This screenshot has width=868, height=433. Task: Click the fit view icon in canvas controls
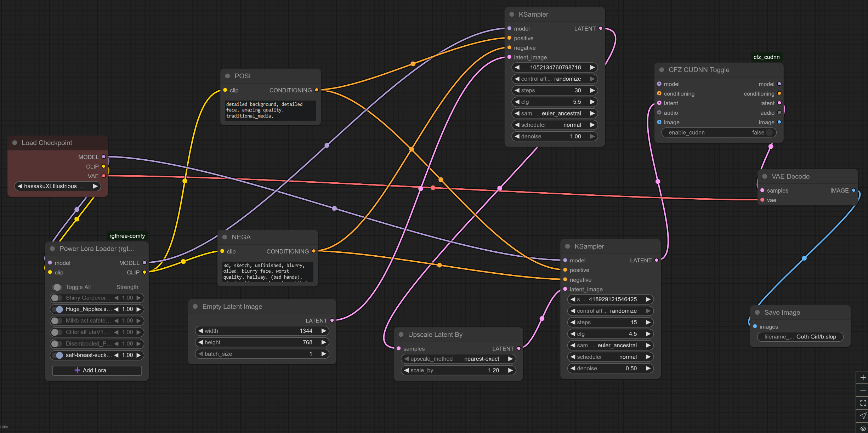tap(863, 403)
